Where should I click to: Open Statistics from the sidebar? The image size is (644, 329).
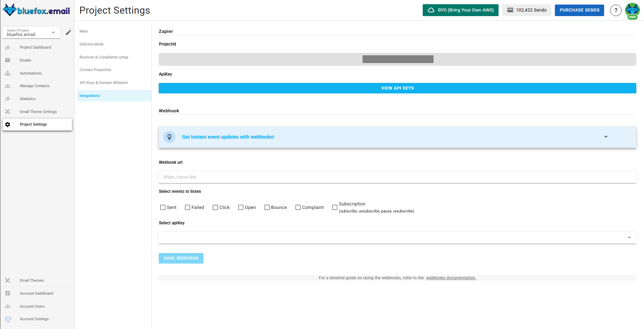pos(8,99)
